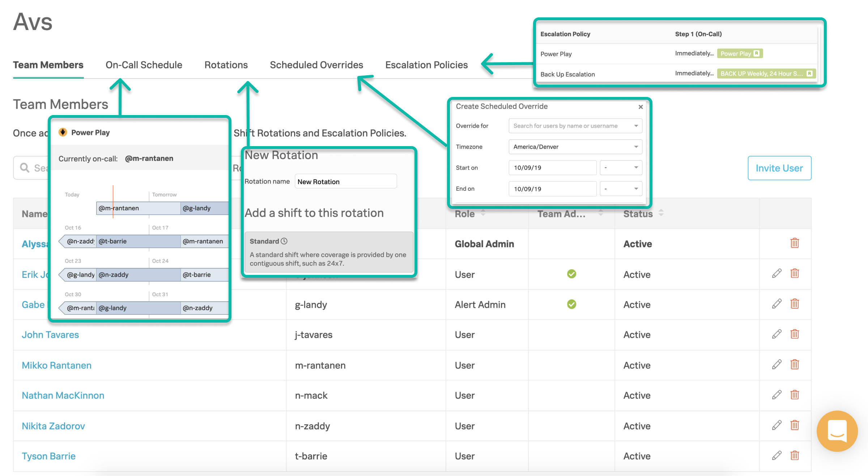Screen dimensions: 868x476
Task: Toggle the Team Admin checkmark on Erik's row
Action: [571, 274]
